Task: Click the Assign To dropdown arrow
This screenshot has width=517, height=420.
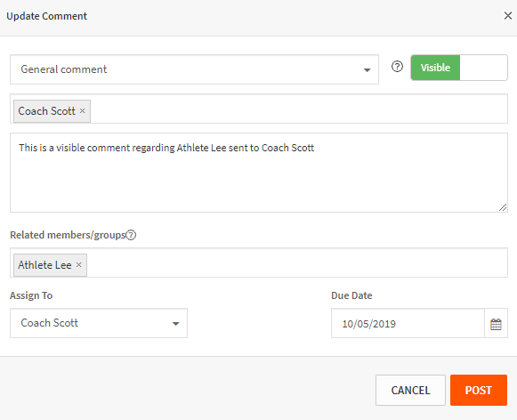Action: tap(175, 324)
